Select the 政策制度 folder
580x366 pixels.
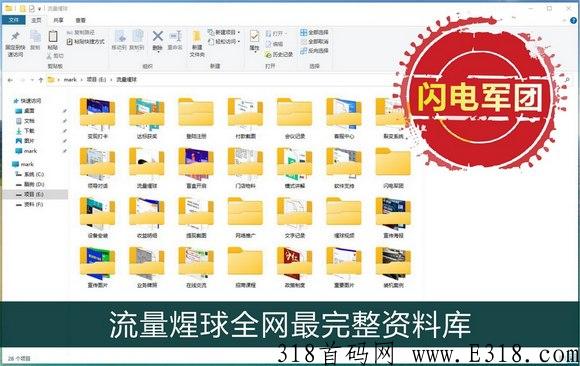click(294, 267)
